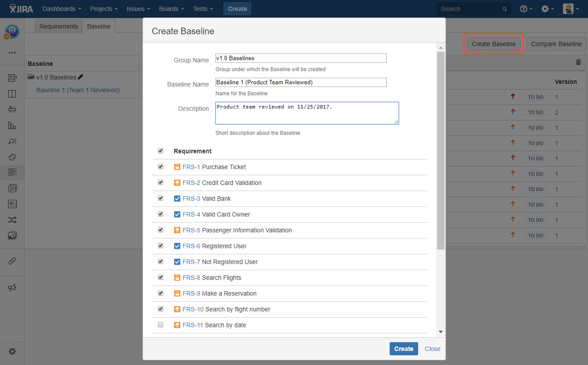The width and height of the screenshot is (588, 365).
Task: Click the top Search field
Action: (x=474, y=9)
